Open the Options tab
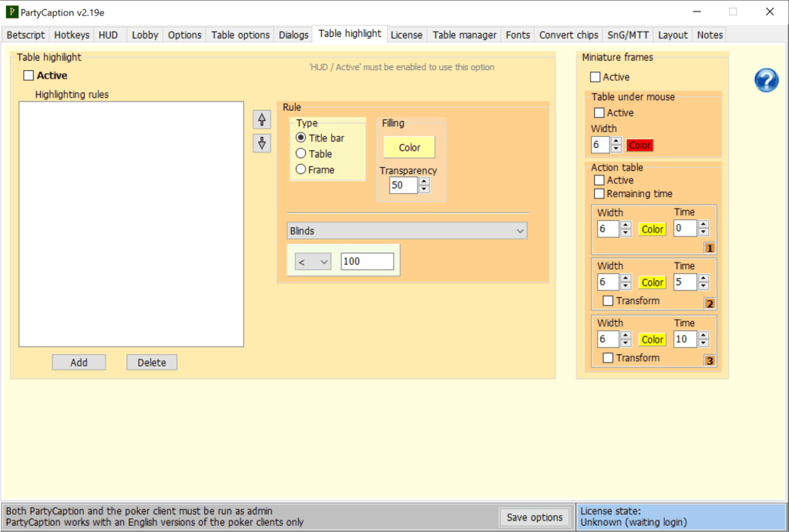The image size is (789, 532). click(x=185, y=35)
